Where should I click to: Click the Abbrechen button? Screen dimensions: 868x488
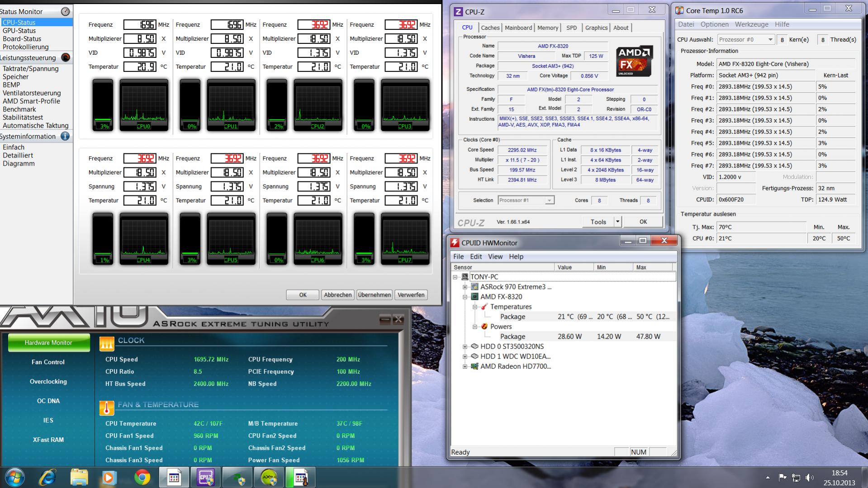click(x=337, y=295)
